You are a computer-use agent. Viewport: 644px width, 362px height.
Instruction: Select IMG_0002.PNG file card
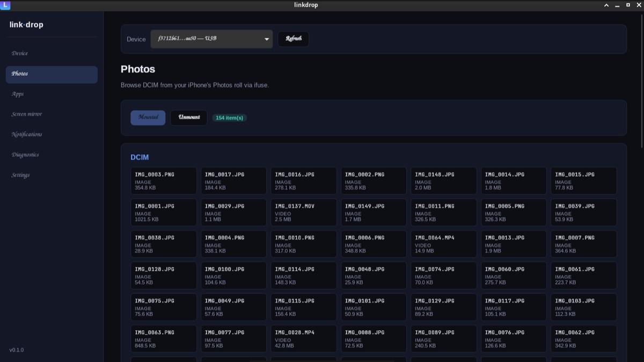(374, 181)
